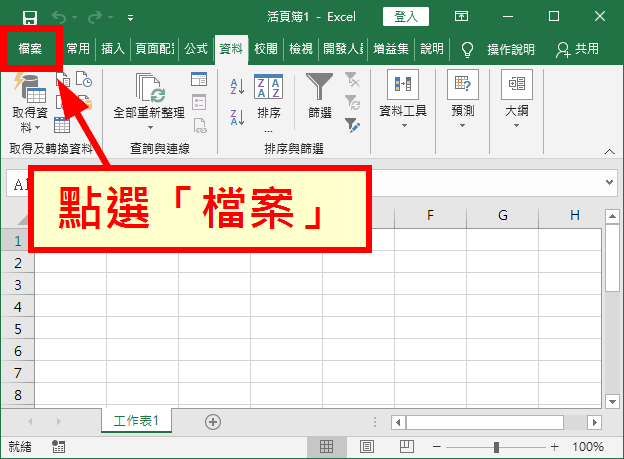Click the sheet tab scroll-right arrow

click(58, 421)
